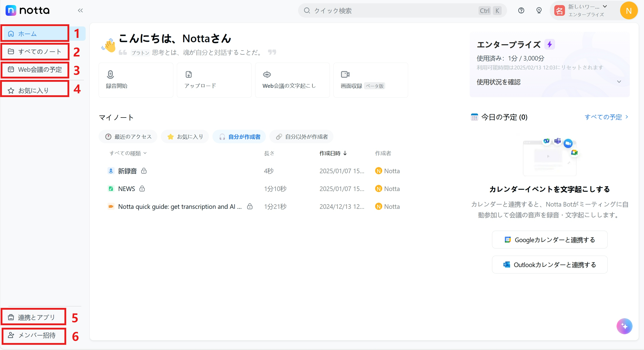Viewport: 644px width, 350px height.
Task: Expand the workspace switcher dropdown
Action: pos(605,7)
